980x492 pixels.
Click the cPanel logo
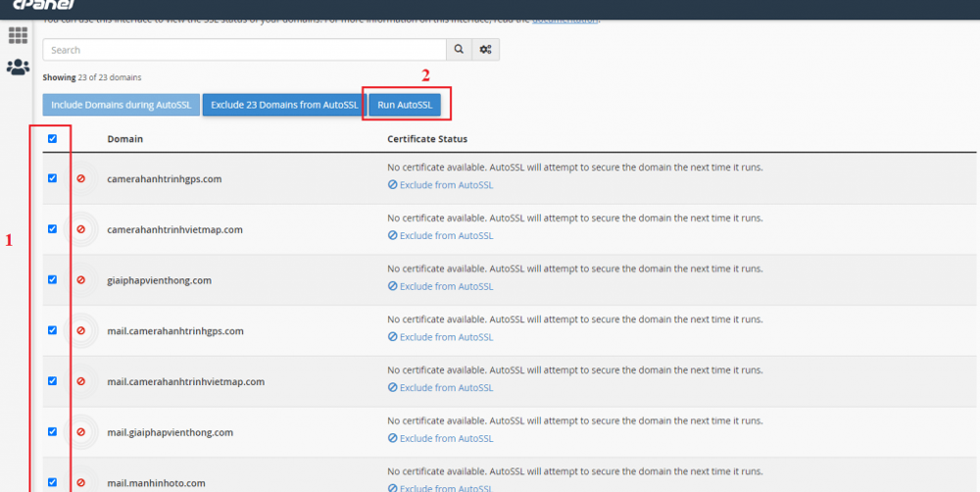44,5
